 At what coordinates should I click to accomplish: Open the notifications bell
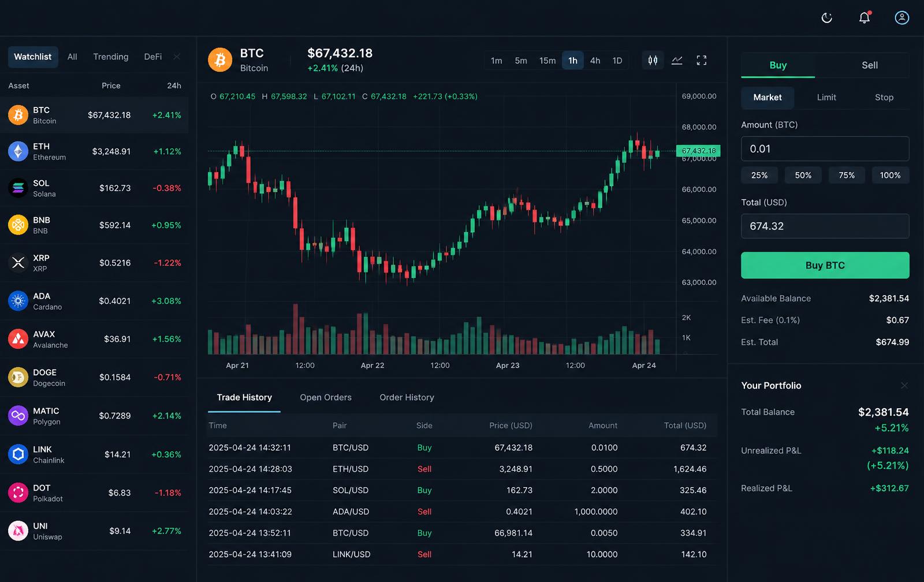pos(865,18)
